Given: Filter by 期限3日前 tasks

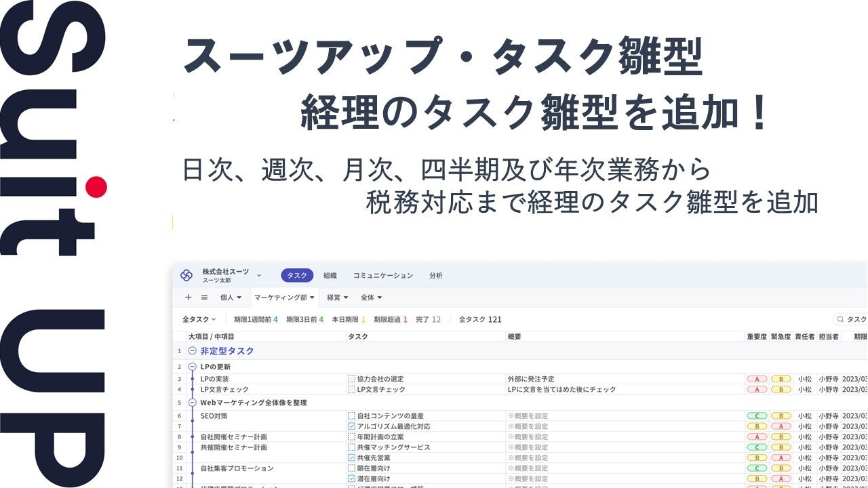Looking at the screenshot, I should coord(304,319).
